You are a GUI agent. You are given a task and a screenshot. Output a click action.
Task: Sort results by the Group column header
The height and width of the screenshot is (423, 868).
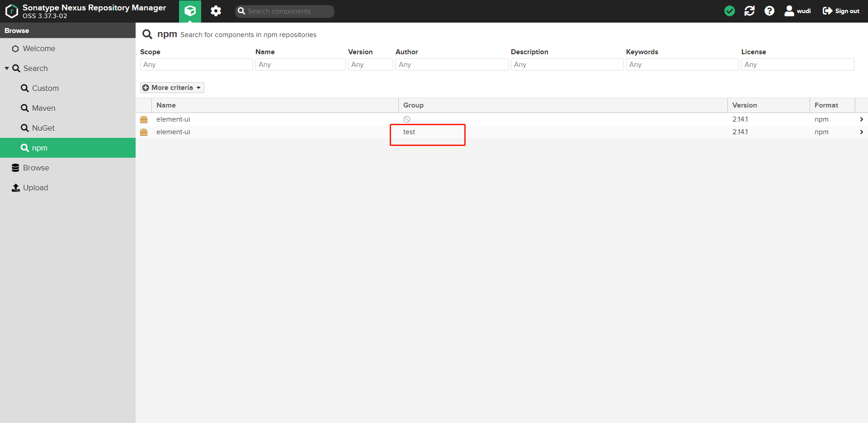click(x=563, y=105)
